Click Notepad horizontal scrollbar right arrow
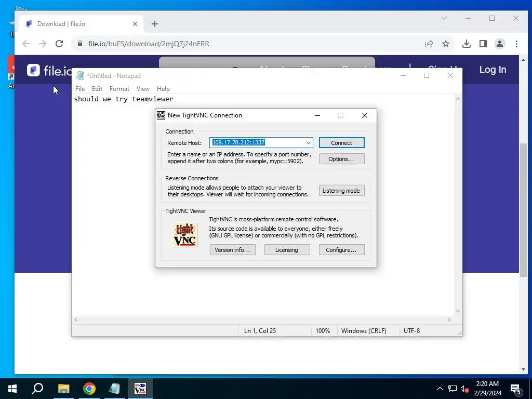 (x=449, y=320)
